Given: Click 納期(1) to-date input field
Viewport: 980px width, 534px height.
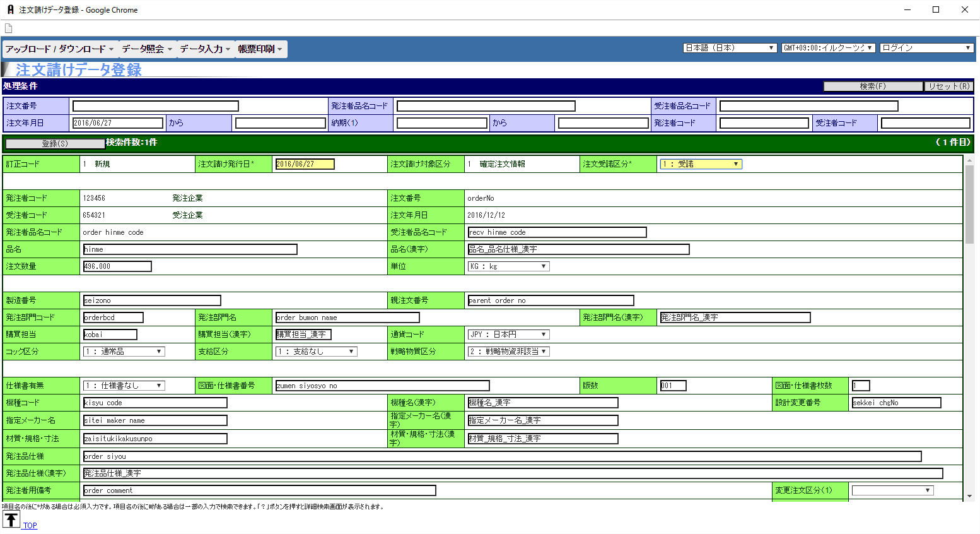Looking at the screenshot, I should [x=604, y=123].
